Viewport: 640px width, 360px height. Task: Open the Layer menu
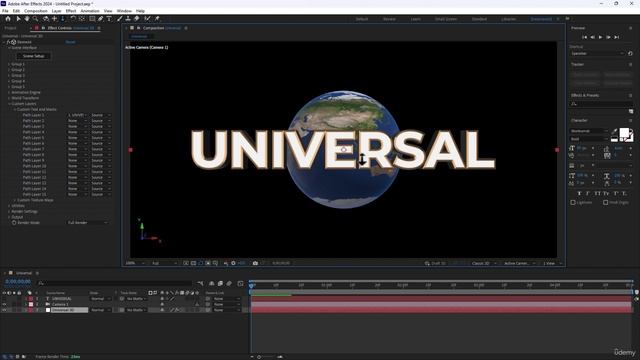(x=56, y=11)
